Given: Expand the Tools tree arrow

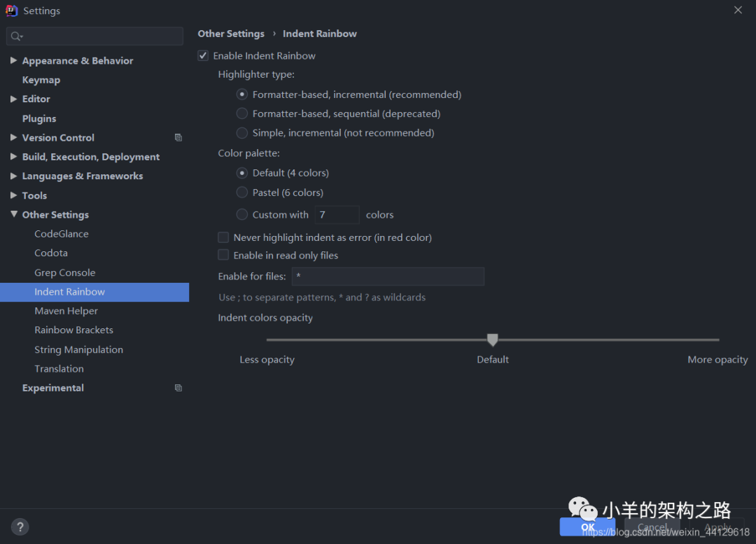Looking at the screenshot, I should point(13,195).
